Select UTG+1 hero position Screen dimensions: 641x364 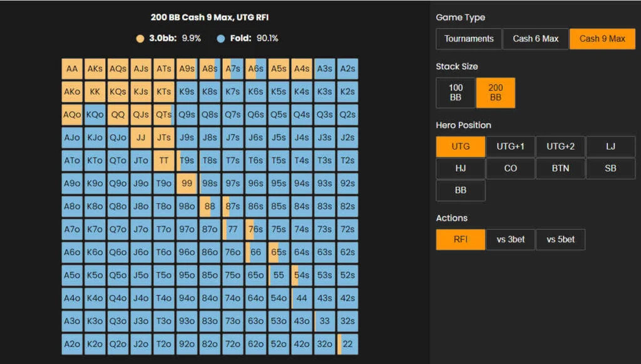click(x=510, y=146)
